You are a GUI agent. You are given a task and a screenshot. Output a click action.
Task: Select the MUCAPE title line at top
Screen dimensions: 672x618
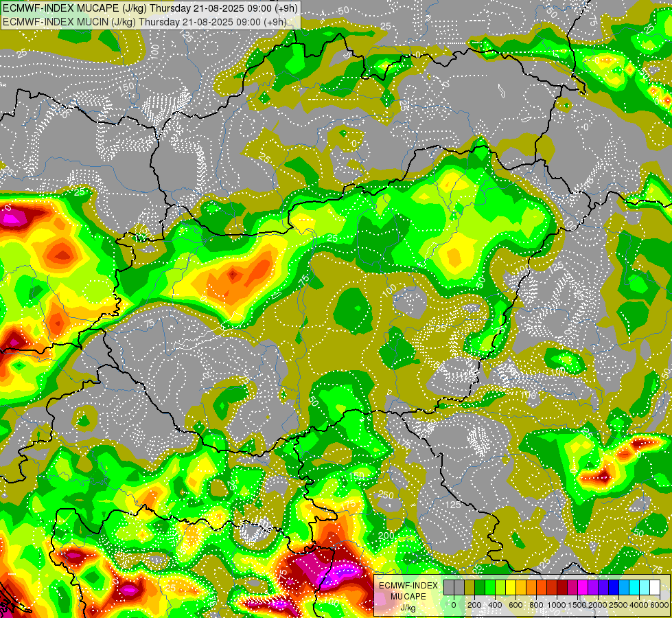tap(150, 8)
